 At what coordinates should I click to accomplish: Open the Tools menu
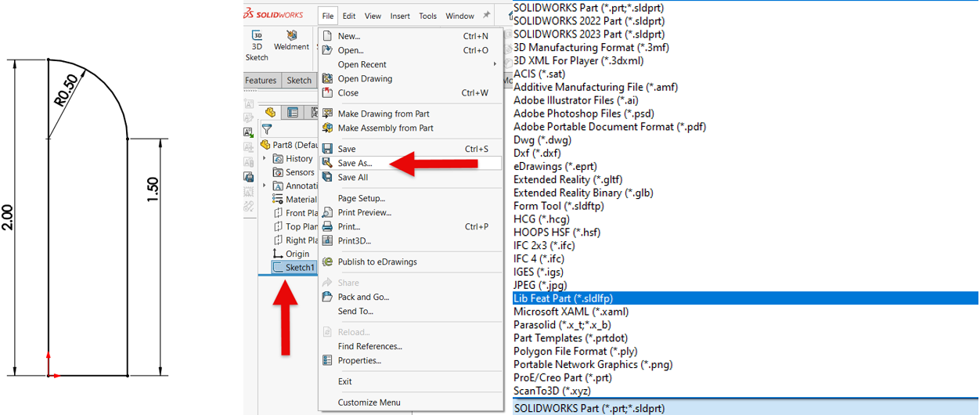click(x=428, y=16)
